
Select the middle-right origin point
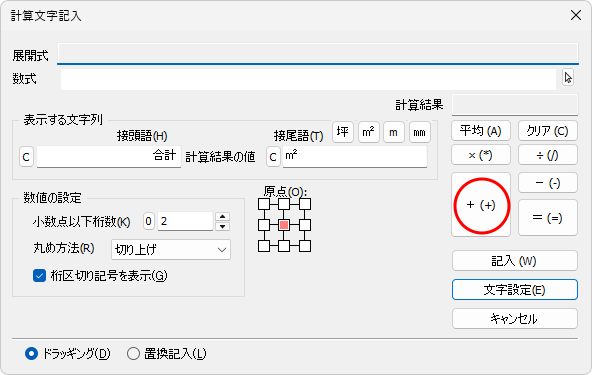point(305,225)
